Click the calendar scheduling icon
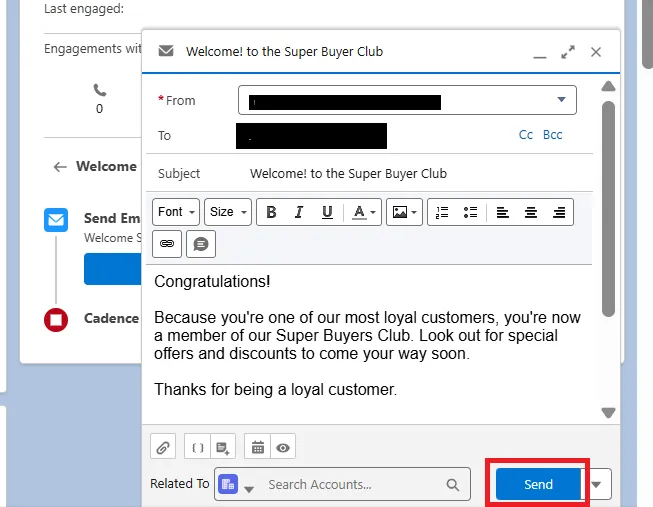653x507 pixels. pyautogui.click(x=258, y=448)
